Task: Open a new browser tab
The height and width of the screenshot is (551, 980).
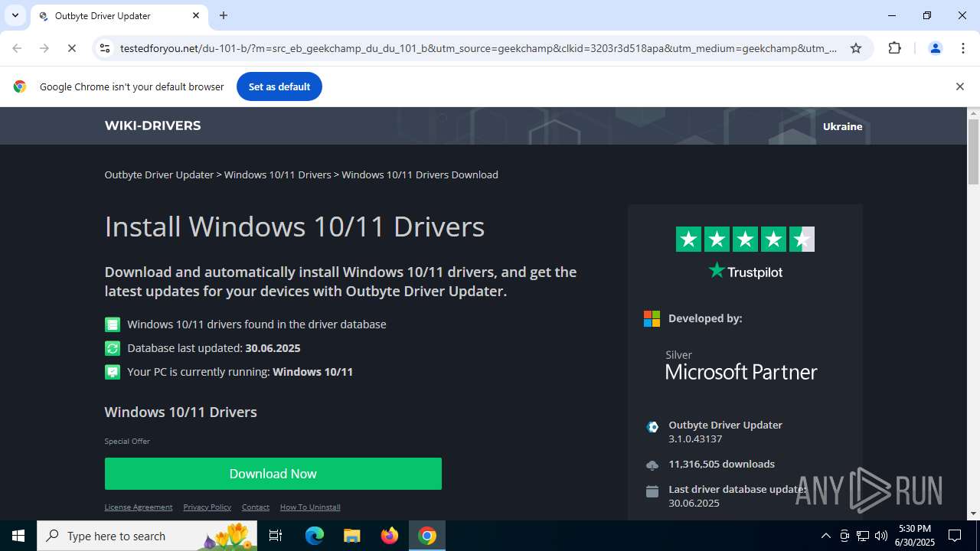Action: 224,15
